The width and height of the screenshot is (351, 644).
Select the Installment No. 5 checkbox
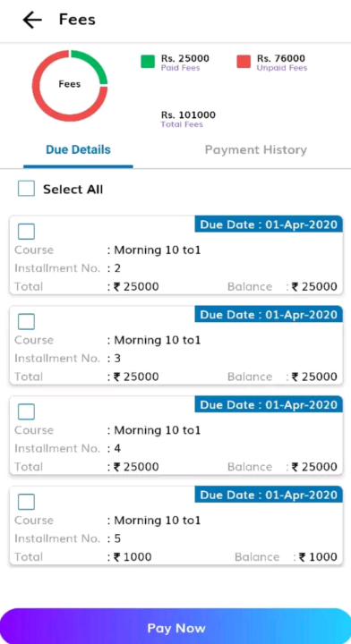point(26,502)
